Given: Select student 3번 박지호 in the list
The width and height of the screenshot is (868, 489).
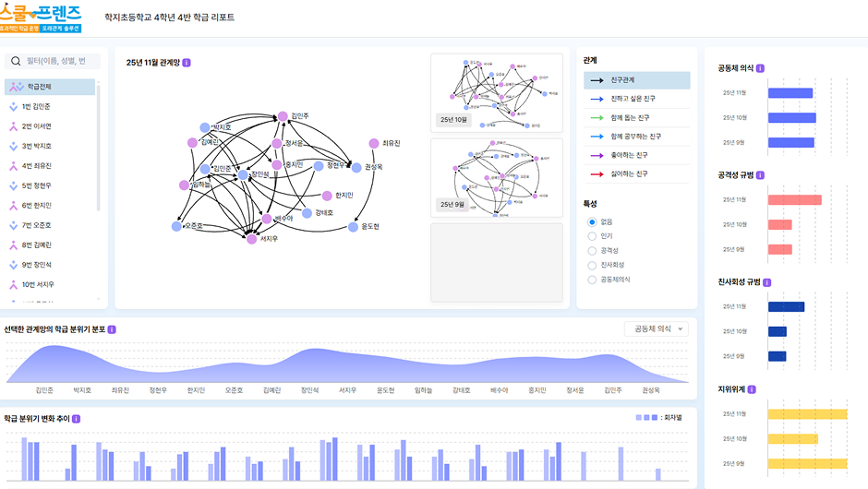Looking at the screenshot, I should [x=36, y=146].
